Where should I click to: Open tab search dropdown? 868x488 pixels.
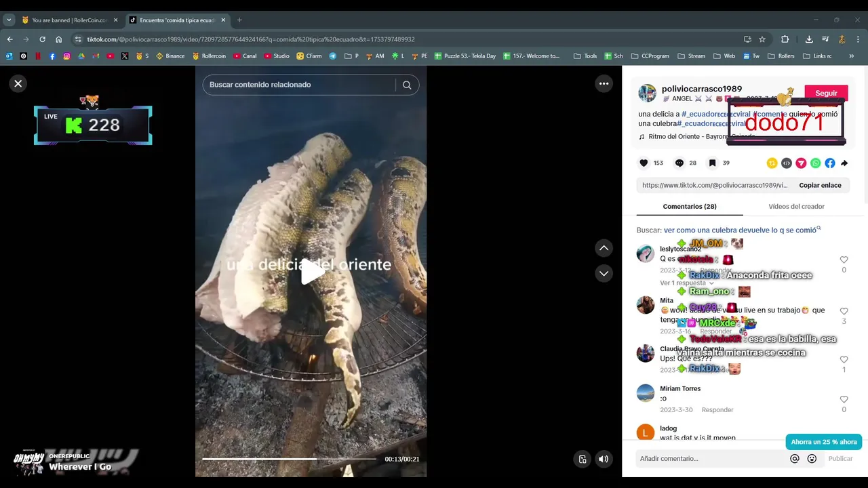[x=9, y=20]
